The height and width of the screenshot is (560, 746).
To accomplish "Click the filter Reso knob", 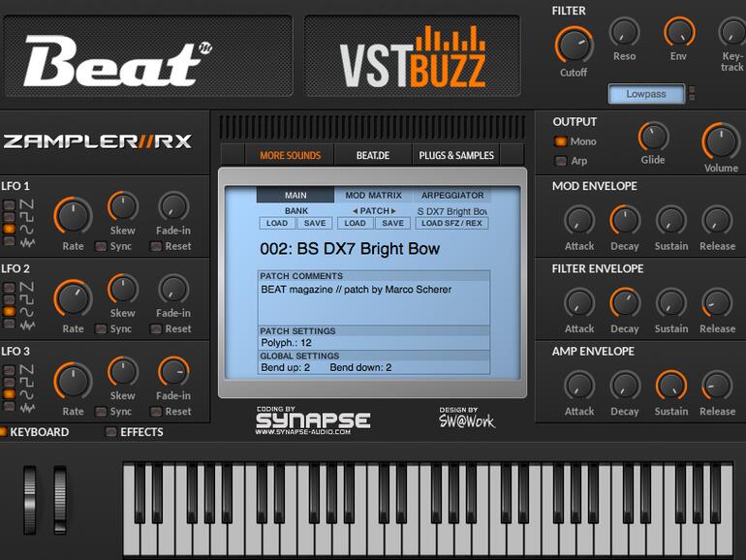I will point(624,32).
